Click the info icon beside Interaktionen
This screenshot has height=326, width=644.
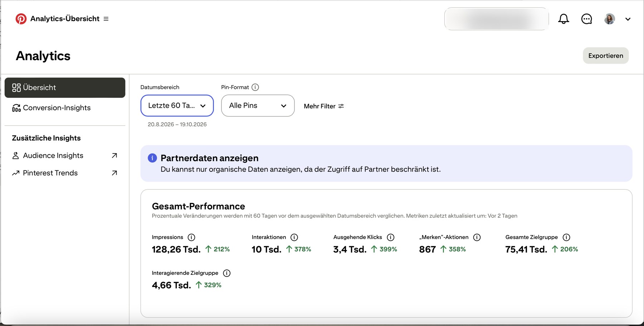point(294,237)
